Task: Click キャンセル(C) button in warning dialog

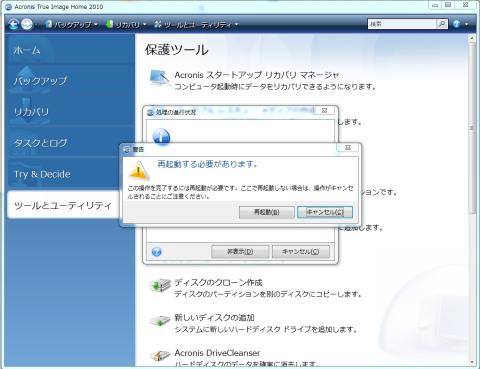Action: pos(325,212)
